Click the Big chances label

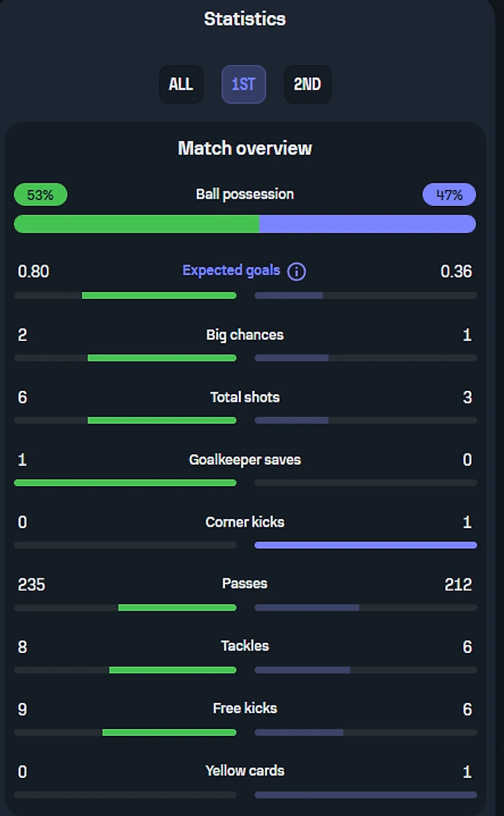(x=244, y=335)
